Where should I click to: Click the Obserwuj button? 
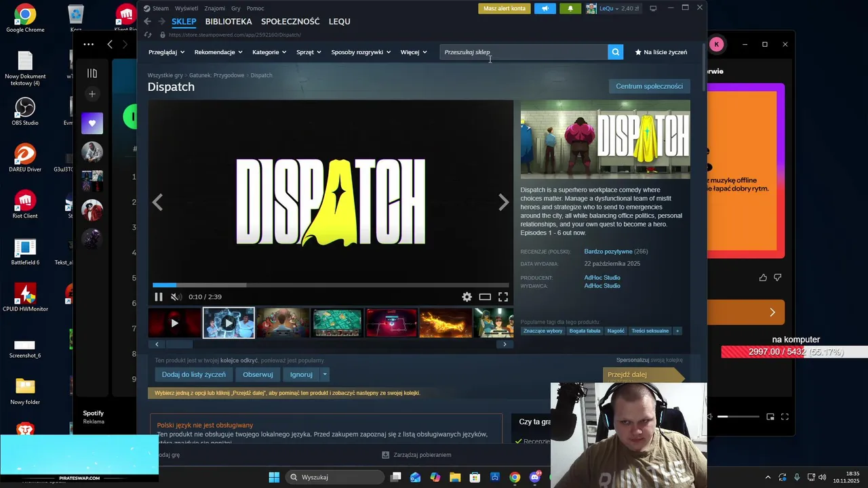click(x=258, y=374)
